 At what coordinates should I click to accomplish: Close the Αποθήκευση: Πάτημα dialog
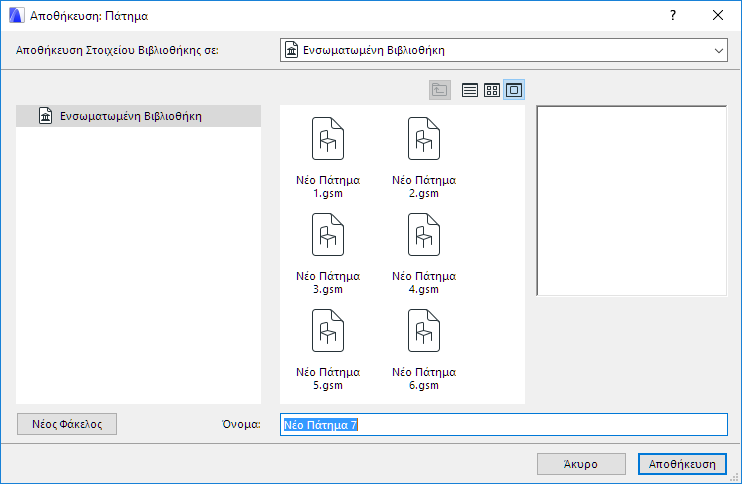[x=718, y=16]
